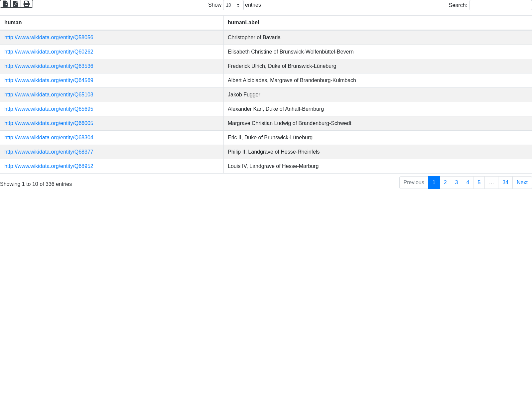Viewport: 532px width, 399px height.
Task: Sort by the human column header
Action: click(x=13, y=23)
